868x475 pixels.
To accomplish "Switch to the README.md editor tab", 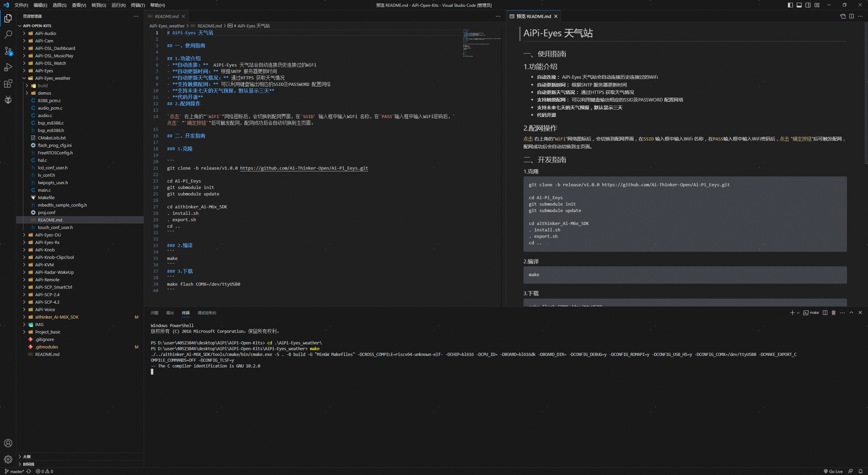I will coord(166,16).
